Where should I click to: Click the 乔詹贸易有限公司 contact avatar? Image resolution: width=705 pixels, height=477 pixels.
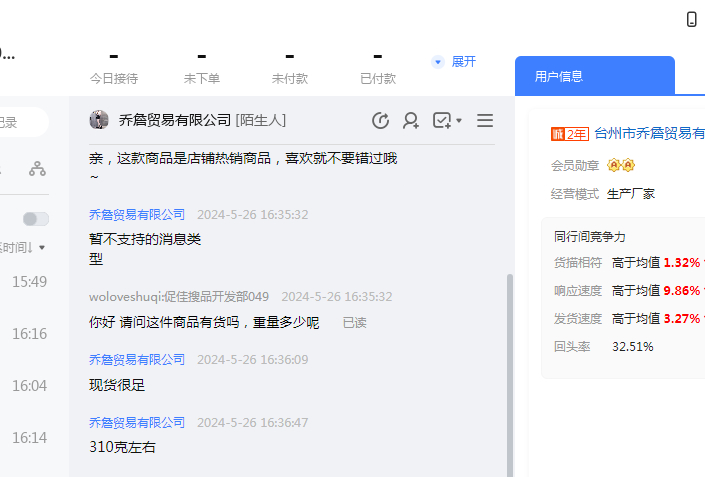[x=99, y=120]
